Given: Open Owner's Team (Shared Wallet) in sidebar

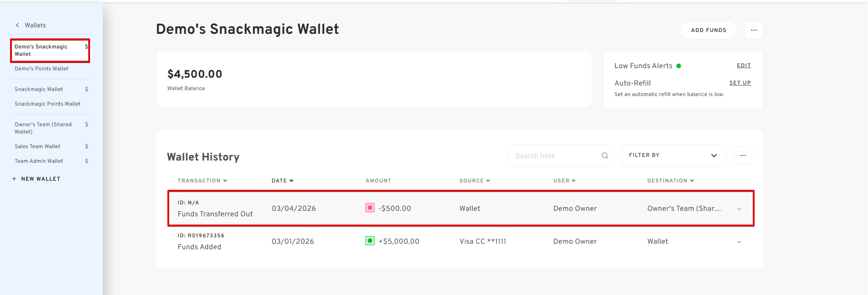Looking at the screenshot, I should click(x=43, y=128).
